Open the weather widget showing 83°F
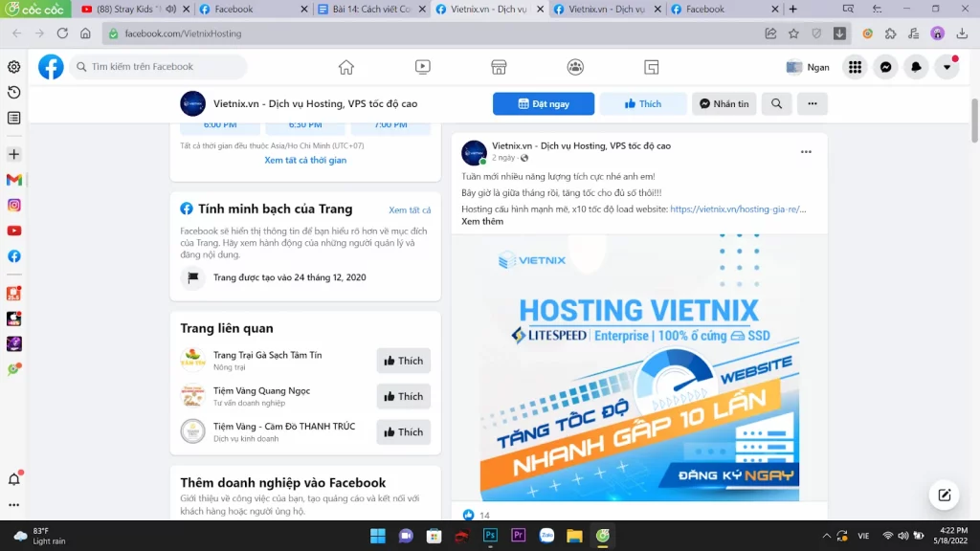980x551 pixels. [40, 536]
